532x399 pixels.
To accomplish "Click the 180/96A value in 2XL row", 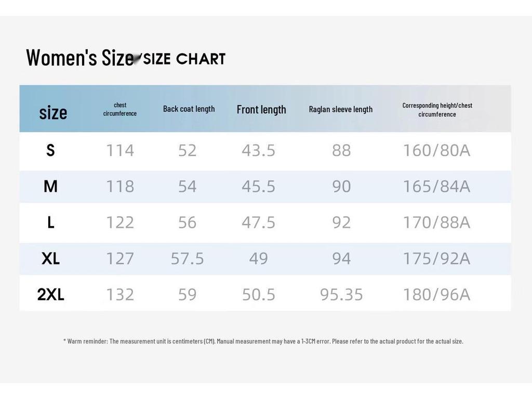I will (436, 295).
